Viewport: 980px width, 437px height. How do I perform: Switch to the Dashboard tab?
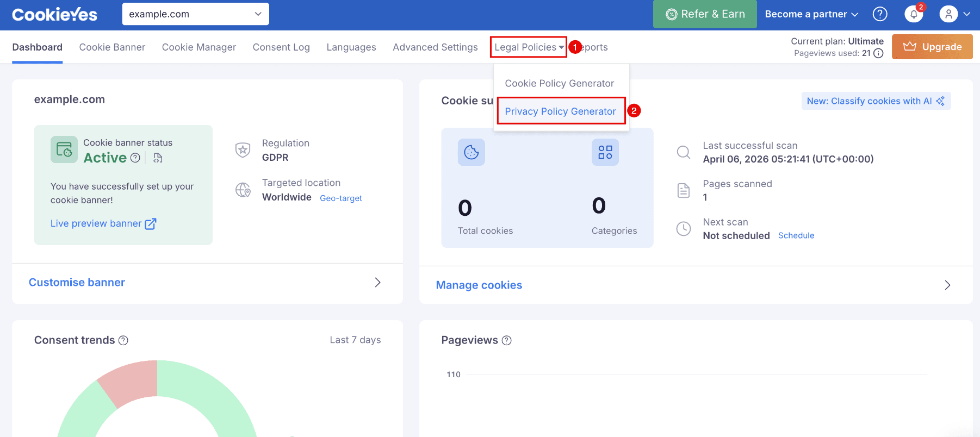(37, 47)
